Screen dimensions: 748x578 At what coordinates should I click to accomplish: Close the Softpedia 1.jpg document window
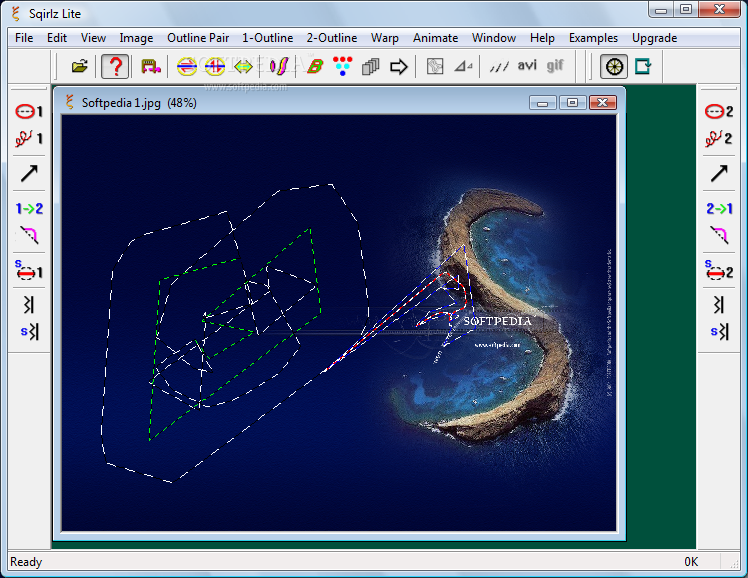pyautogui.click(x=603, y=103)
